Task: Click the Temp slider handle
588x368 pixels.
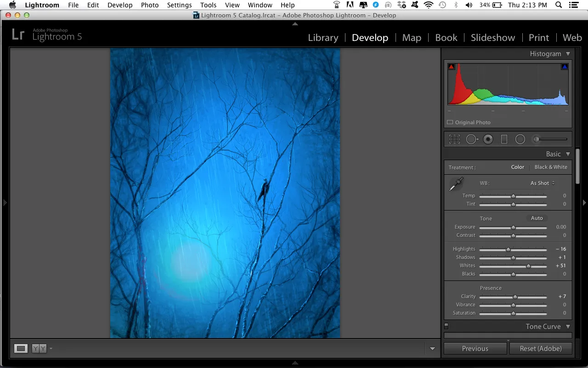Action: pyautogui.click(x=513, y=196)
